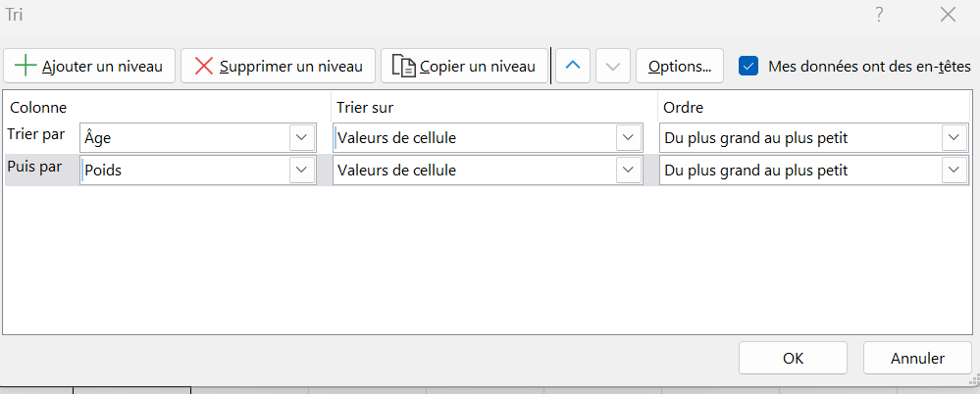
Task: Open Ordre dropdown for the Âge level
Action: 953,138
